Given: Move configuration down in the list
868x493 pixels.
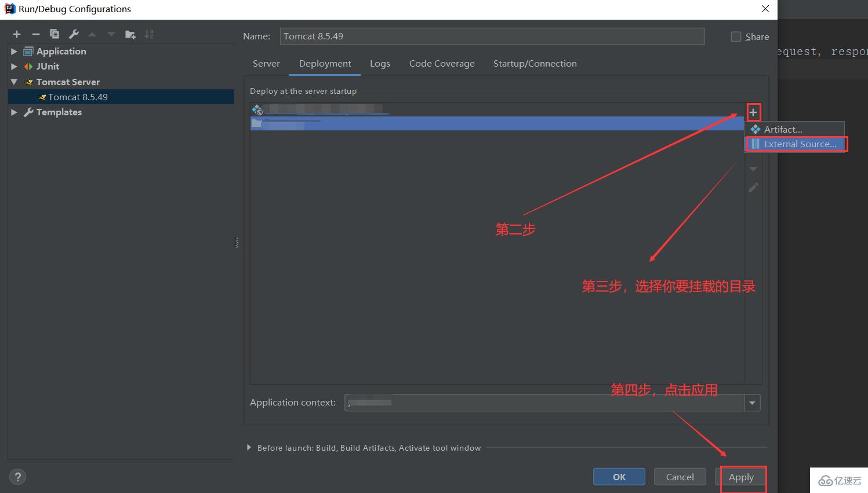Looking at the screenshot, I should click(111, 34).
